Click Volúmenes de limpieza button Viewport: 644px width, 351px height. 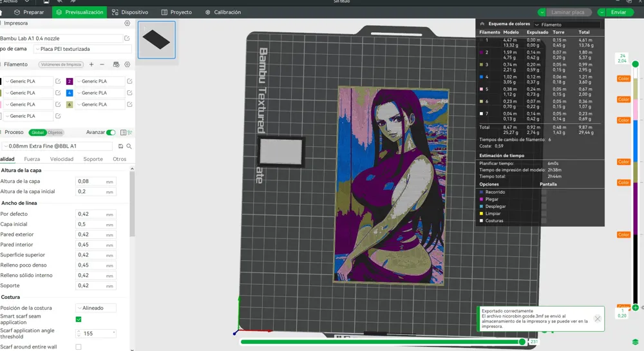(61, 64)
